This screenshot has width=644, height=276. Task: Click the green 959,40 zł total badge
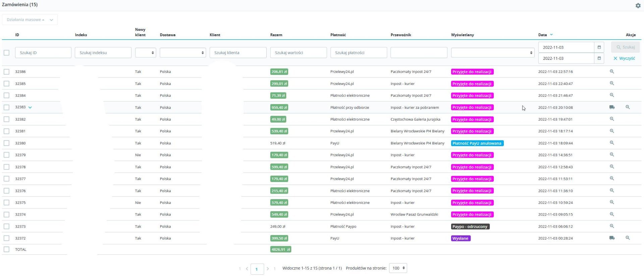pos(279,107)
